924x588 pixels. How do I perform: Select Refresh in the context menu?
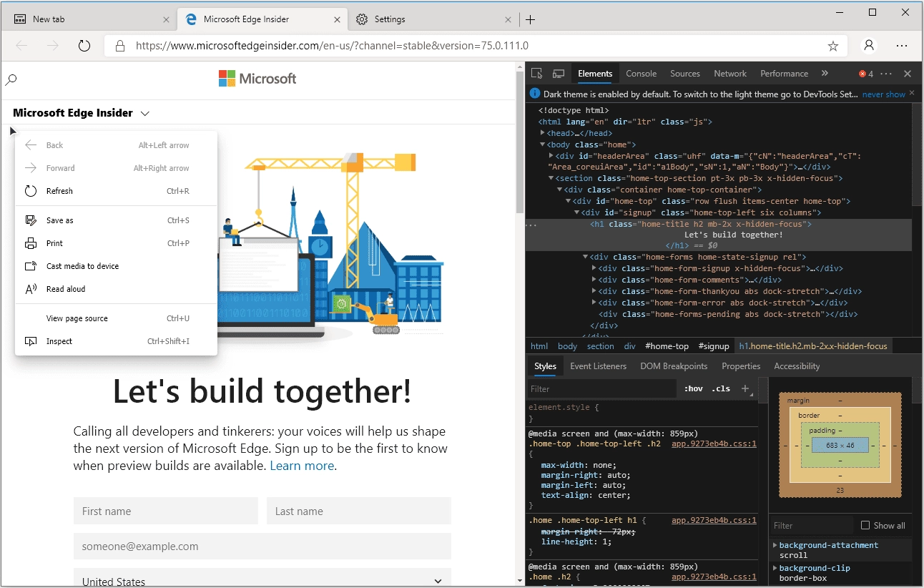point(116,191)
